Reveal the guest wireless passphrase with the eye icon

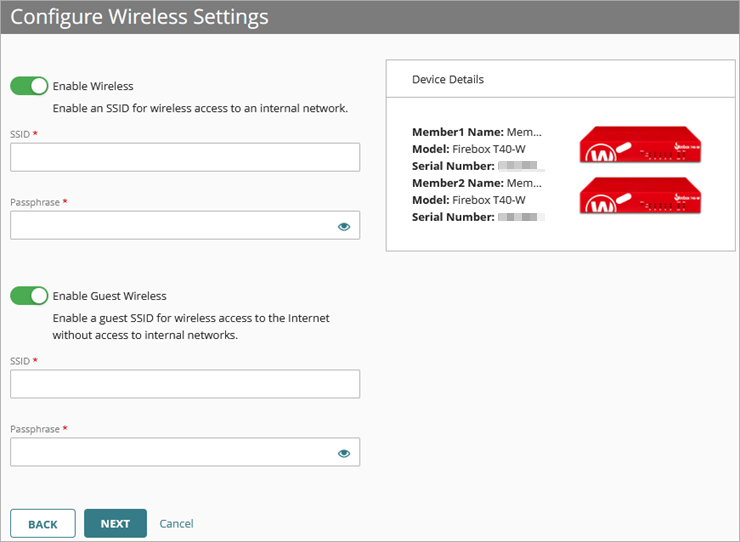344,453
